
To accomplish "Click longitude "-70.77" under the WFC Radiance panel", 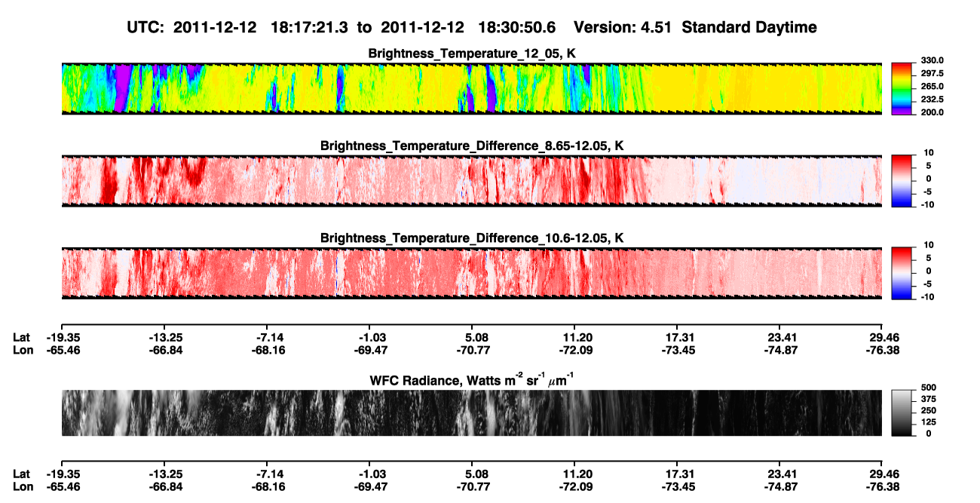I will click(x=472, y=486).
